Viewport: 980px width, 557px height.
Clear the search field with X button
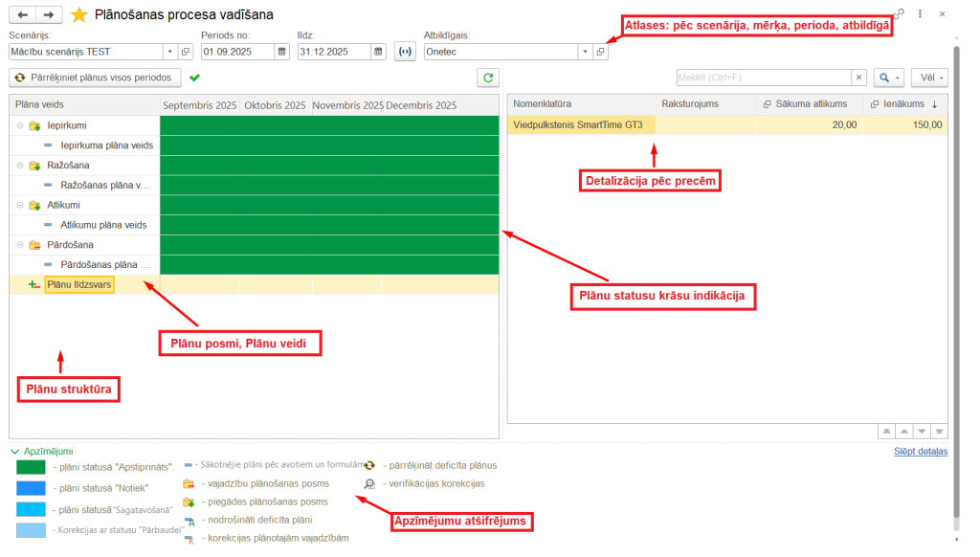coord(858,78)
